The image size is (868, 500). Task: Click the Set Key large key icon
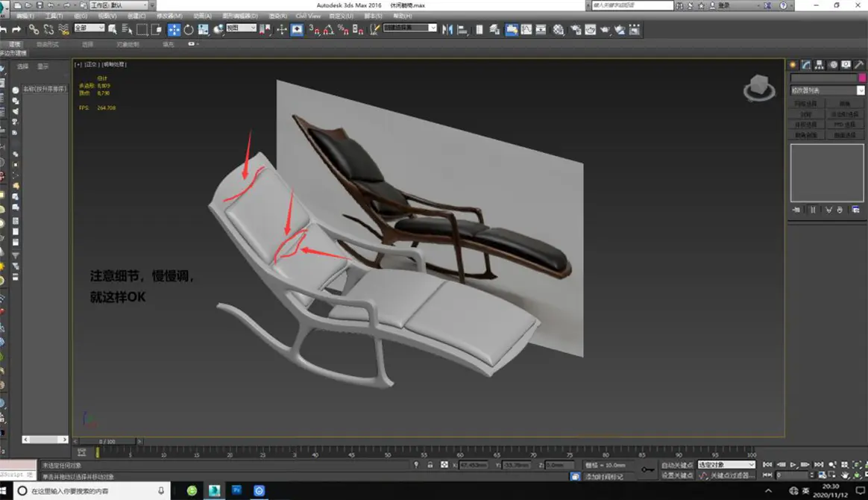pos(647,470)
